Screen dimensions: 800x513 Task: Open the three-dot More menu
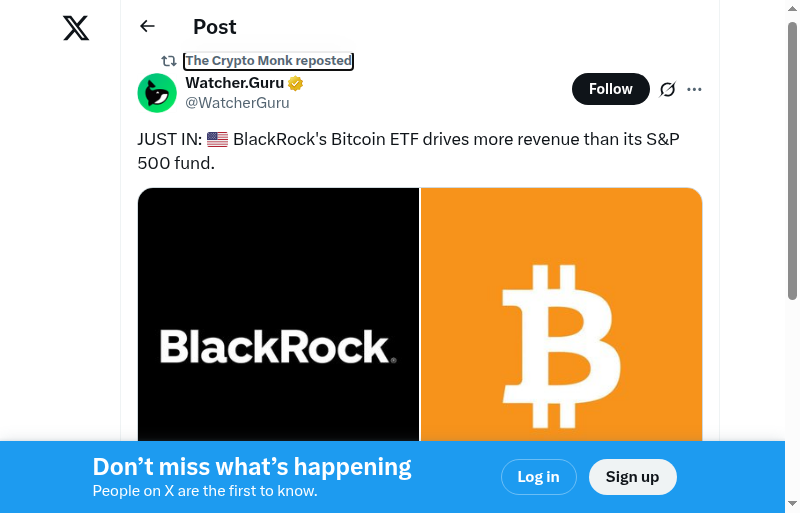pyautogui.click(x=695, y=89)
